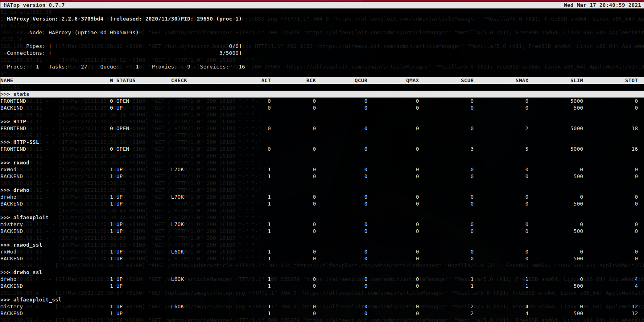Click the QMAX column header
This screenshot has height=322, width=644.
click(412, 81)
